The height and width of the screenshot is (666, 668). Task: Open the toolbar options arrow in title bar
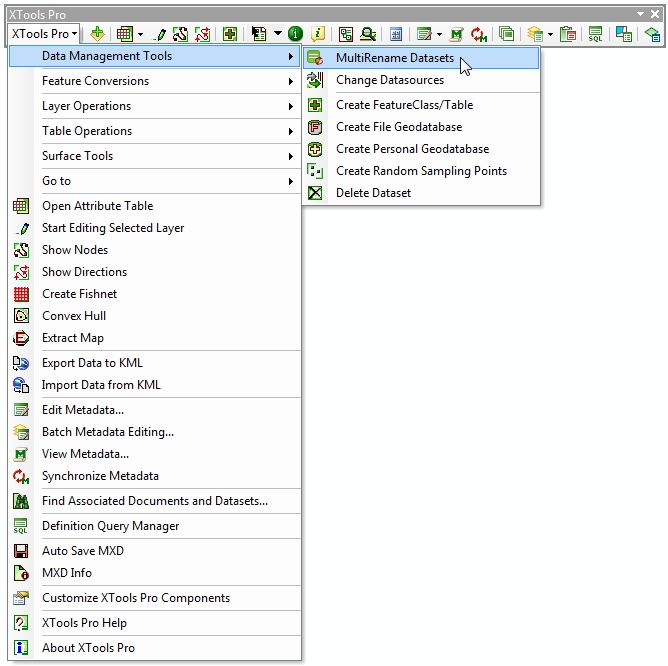click(x=640, y=14)
